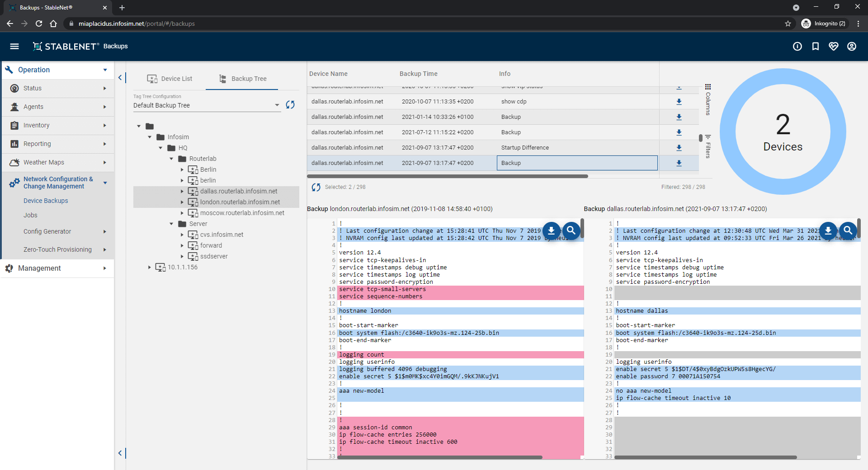Collapse the Server folder node
This screenshot has width=868, height=470.
coord(171,224)
